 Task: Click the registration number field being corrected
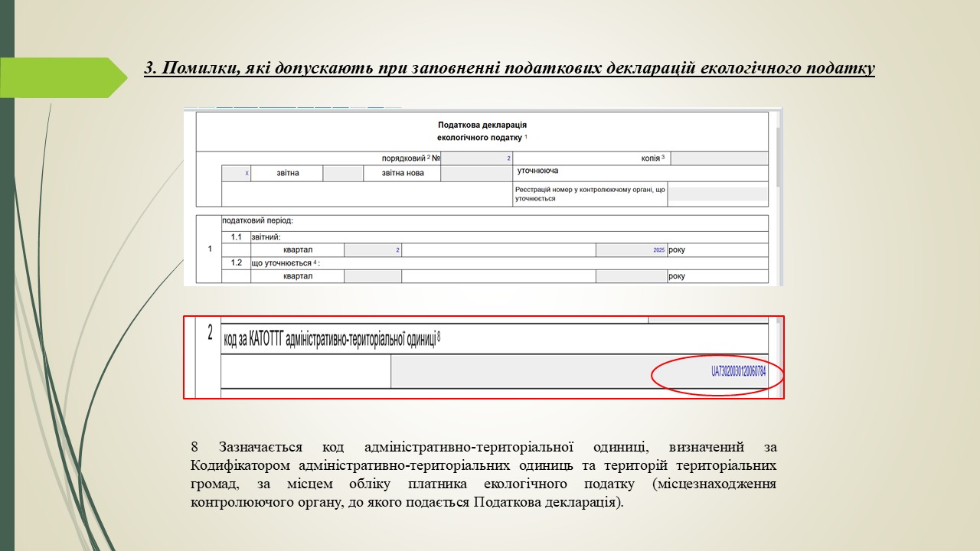tap(717, 194)
